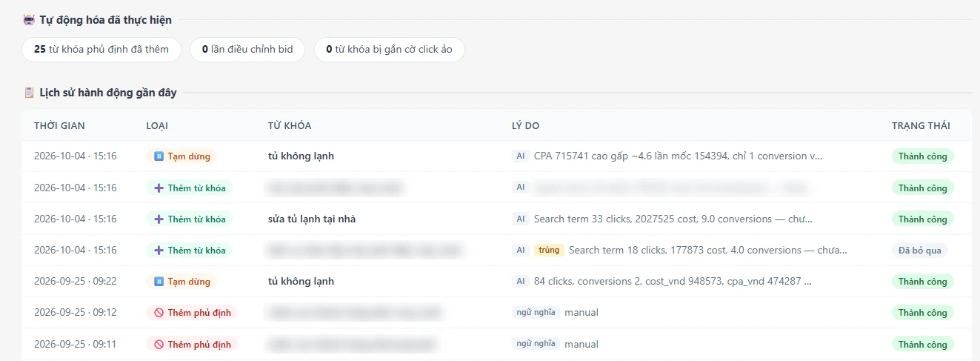Click Thành công status in CPA 715741 row

tap(922, 156)
